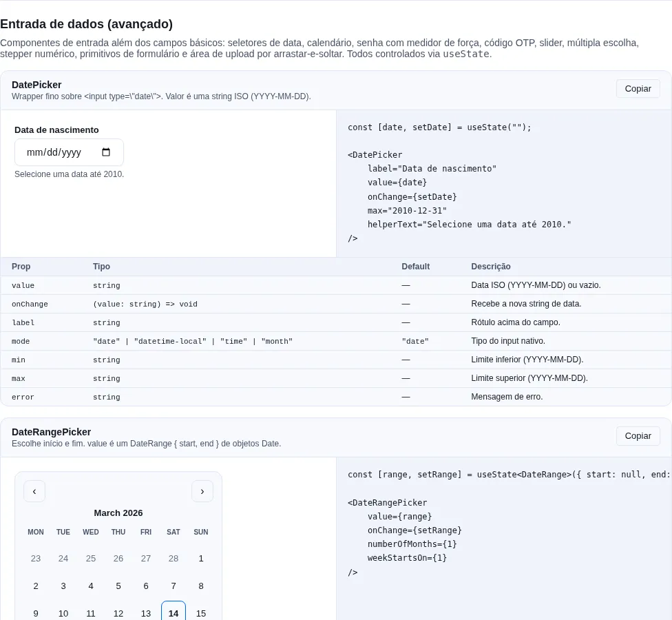The height and width of the screenshot is (620, 672).
Task: Click the 'March 2026' month heading
Action: pyautogui.click(x=118, y=513)
